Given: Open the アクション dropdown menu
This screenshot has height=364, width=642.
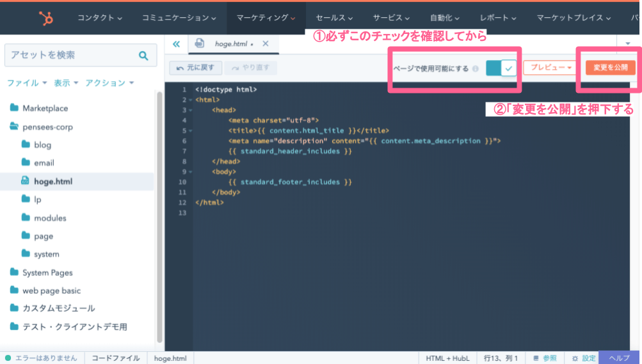Looking at the screenshot, I should pyautogui.click(x=109, y=83).
